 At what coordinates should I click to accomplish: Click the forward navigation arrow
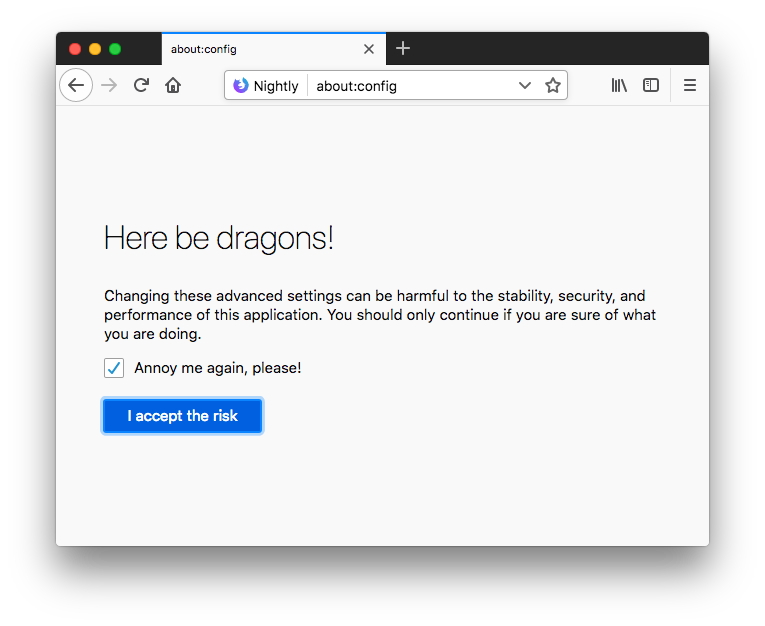[x=109, y=85]
